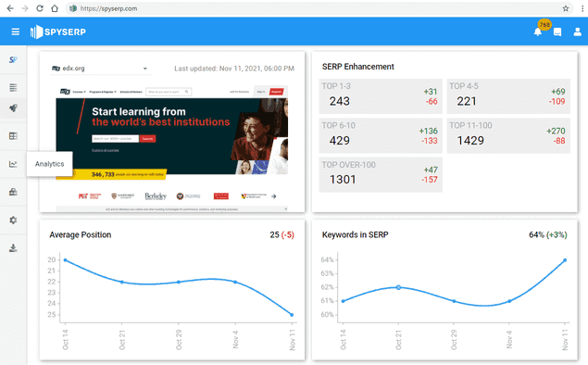This screenshot has width=588, height=365.
Task: Click the download icon in sidebar
Action: point(13,248)
